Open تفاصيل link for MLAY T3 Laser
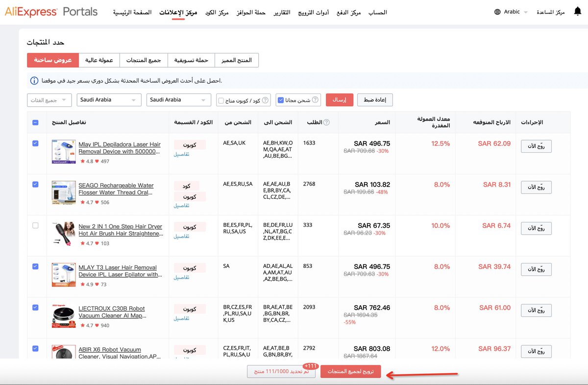The width and height of the screenshot is (588, 385). click(x=181, y=277)
